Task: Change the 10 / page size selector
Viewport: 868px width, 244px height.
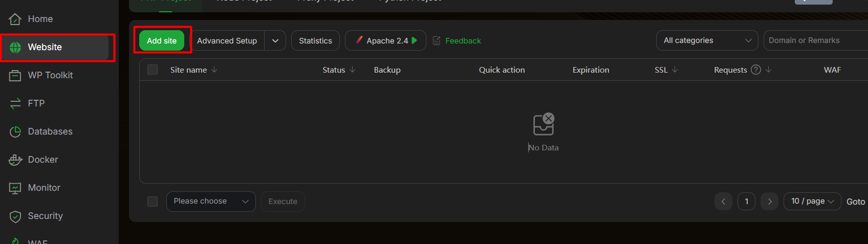Action: 812,202
